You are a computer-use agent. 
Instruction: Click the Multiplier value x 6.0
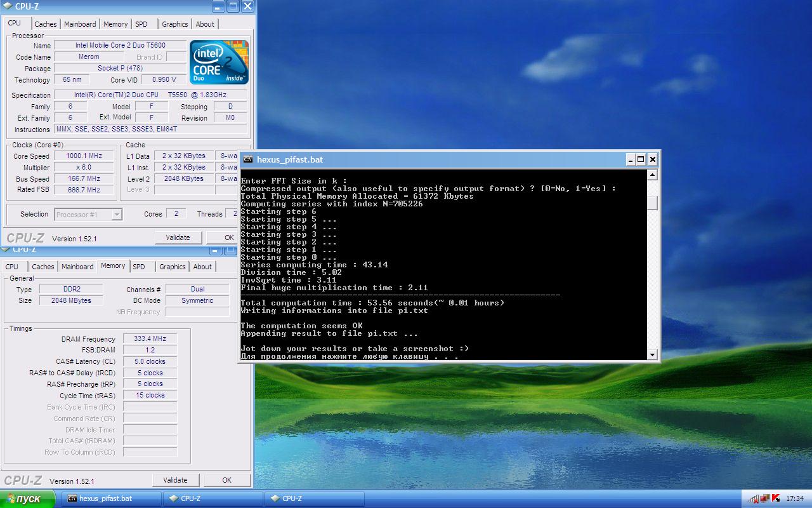(84, 168)
